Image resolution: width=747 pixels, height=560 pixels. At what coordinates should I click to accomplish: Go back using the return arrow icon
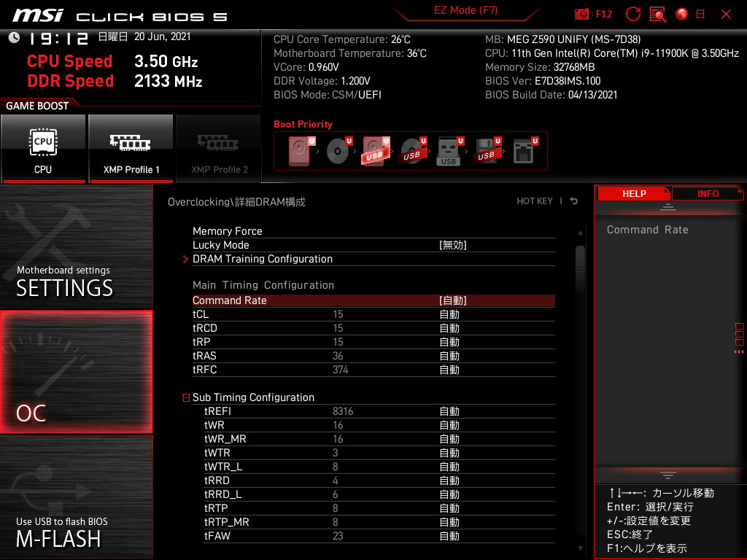[x=574, y=201]
